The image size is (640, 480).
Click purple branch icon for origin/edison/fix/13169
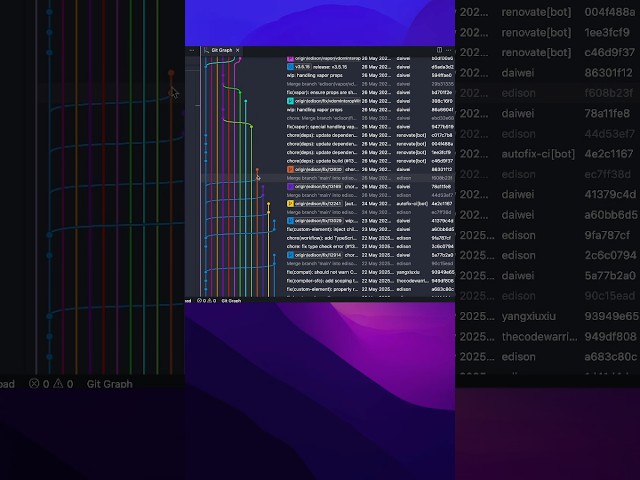(x=290, y=187)
